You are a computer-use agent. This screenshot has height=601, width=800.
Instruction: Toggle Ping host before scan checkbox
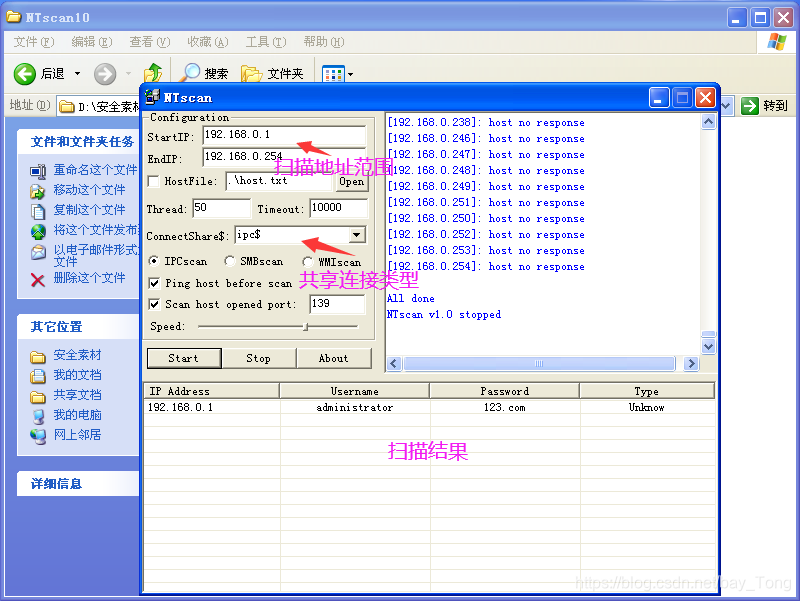(154, 283)
